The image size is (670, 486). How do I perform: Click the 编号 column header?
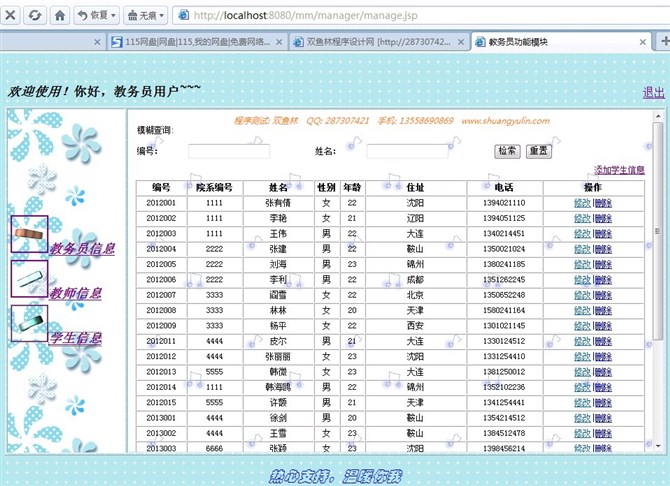[x=162, y=188]
